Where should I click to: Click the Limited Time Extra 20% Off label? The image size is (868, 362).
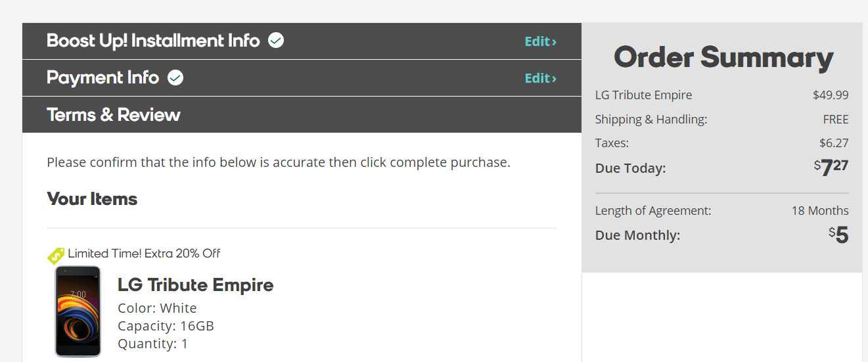[x=144, y=254]
